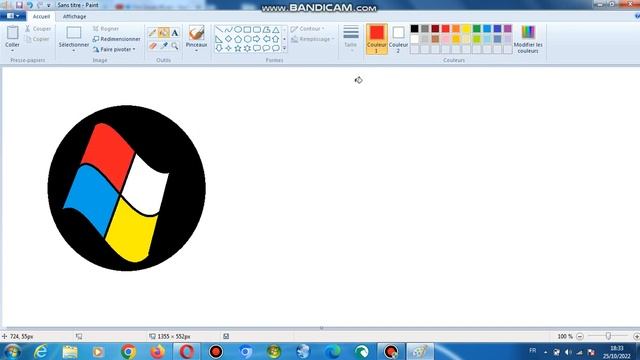640x360 pixels.
Task: Open the Paint file menu button
Action: pos(13,16)
